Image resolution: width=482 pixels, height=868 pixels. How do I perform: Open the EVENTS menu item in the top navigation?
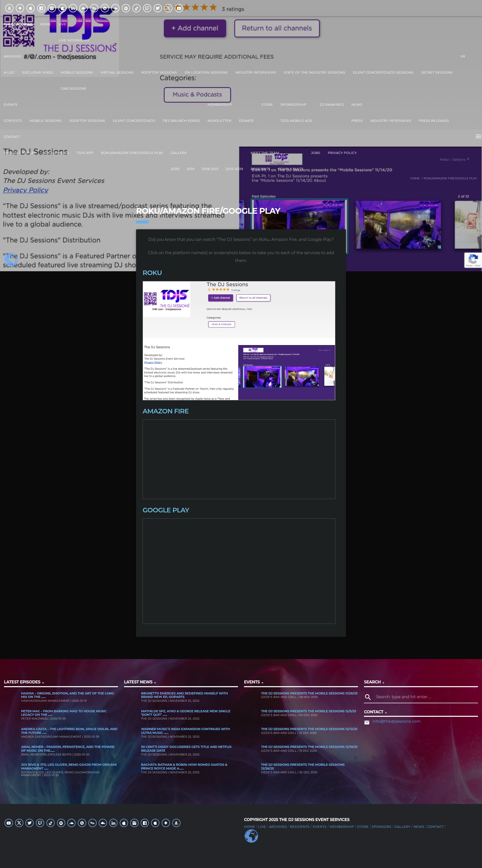tap(11, 104)
